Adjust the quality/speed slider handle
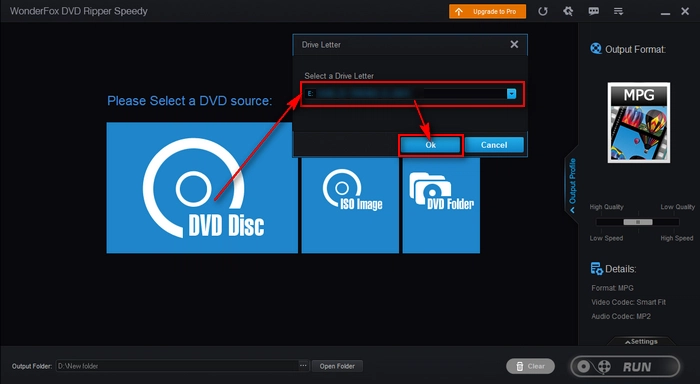Screen dimensions: 700x384 [x=638, y=222]
